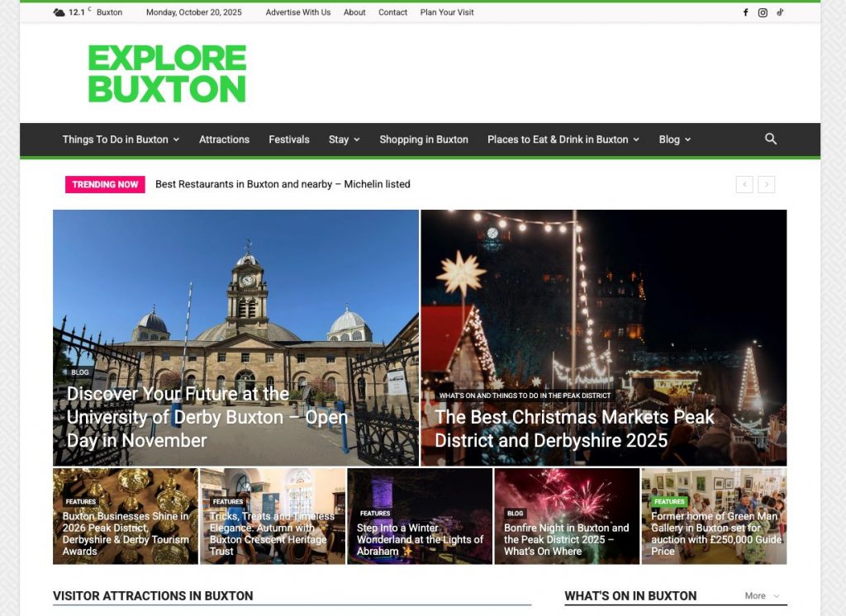Click the weather cloud icon
Image resolution: width=846 pixels, height=616 pixels.
point(59,12)
